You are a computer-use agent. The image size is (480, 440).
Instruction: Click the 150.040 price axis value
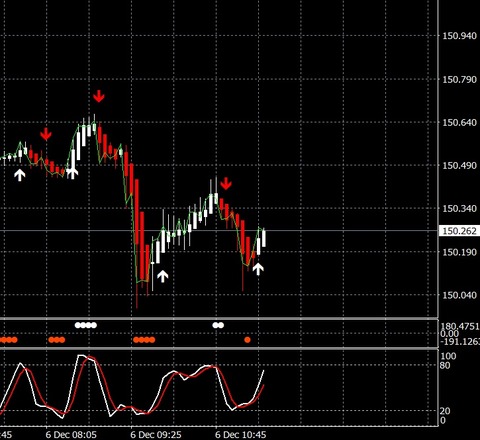[x=459, y=295]
